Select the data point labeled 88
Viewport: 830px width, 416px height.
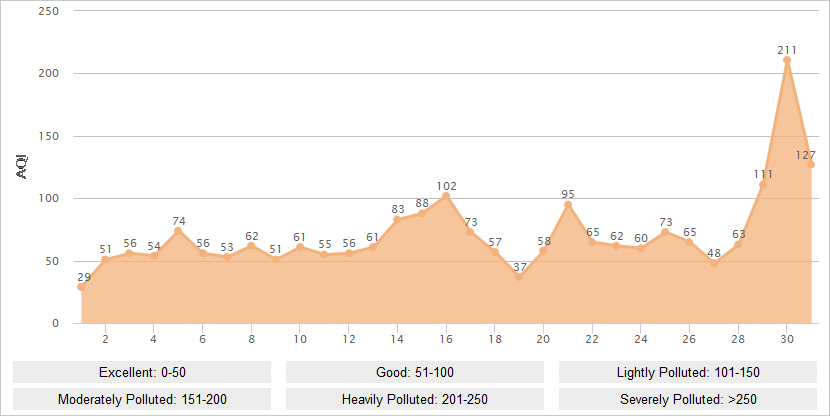[x=422, y=213]
